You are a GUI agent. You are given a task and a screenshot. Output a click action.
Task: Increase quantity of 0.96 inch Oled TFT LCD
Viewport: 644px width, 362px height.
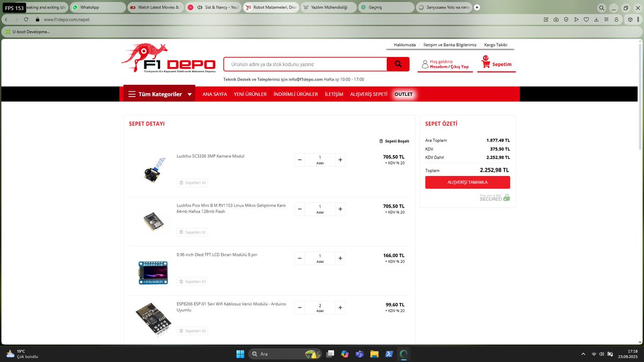point(340,258)
